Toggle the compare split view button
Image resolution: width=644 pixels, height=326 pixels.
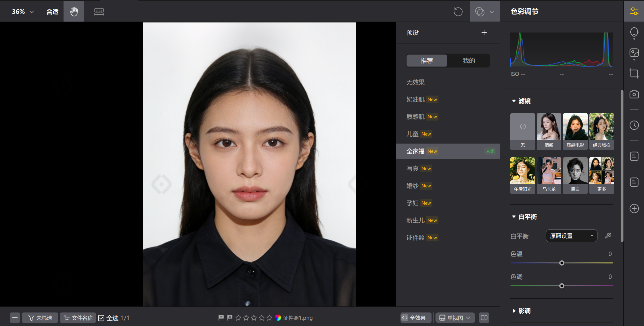(x=484, y=318)
